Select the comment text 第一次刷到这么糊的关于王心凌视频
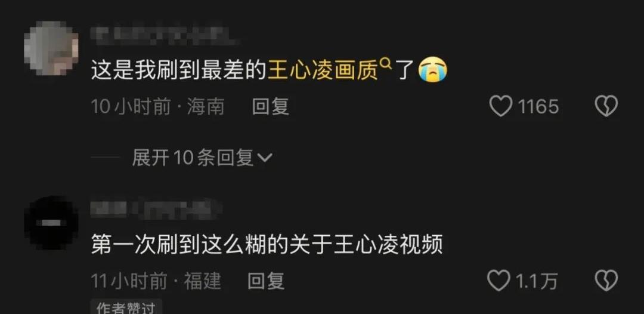The image size is (644, 314). click(x=267, y=245)
